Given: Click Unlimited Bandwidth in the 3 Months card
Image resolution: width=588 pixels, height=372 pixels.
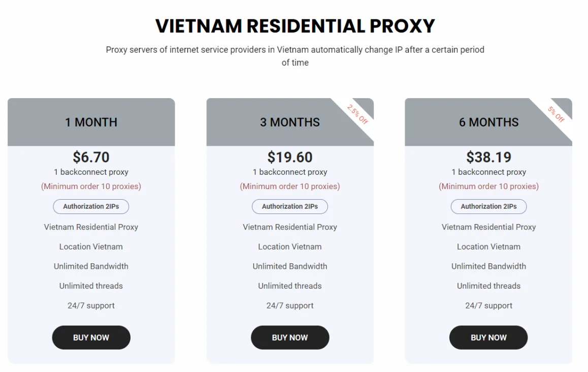Looking at the screenshot, I should pos(290,266).
